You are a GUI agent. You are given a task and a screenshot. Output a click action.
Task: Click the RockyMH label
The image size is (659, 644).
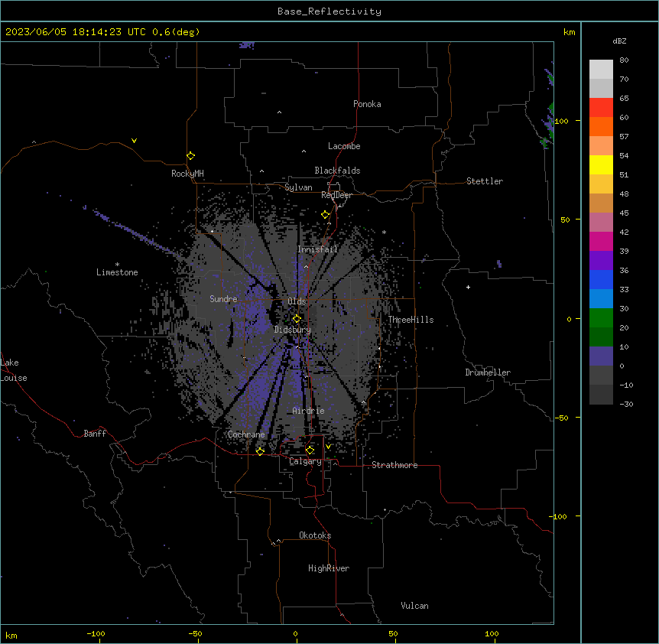coord(187,174)
